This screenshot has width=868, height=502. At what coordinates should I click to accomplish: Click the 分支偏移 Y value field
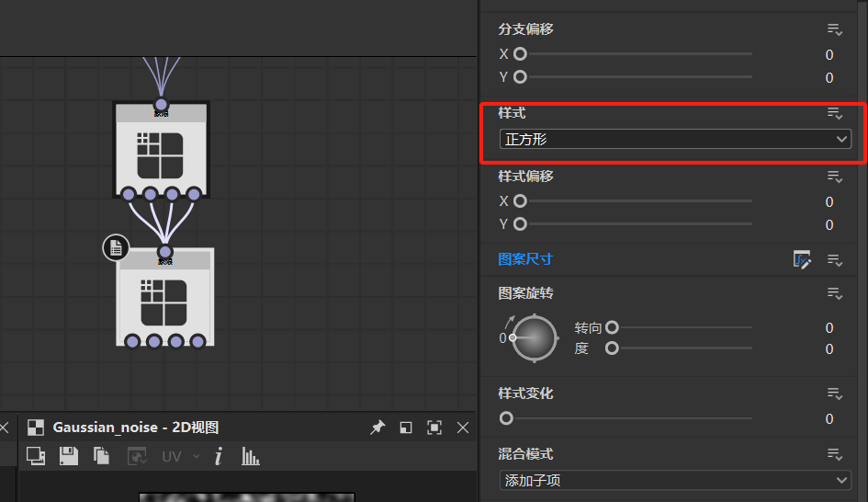point(829,77)
